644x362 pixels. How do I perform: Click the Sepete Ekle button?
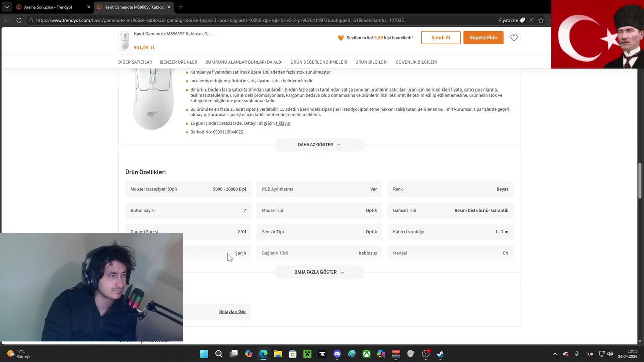[483, 38]
